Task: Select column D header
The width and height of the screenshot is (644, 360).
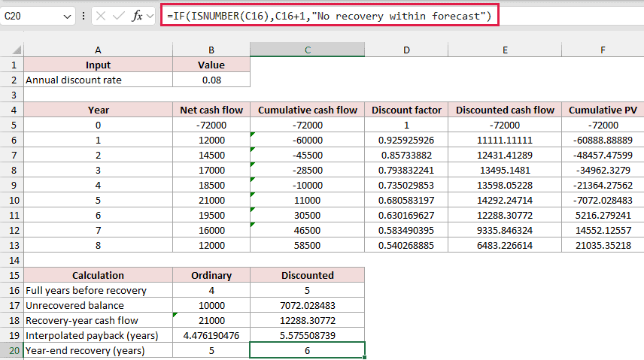Action: point(406,50)
